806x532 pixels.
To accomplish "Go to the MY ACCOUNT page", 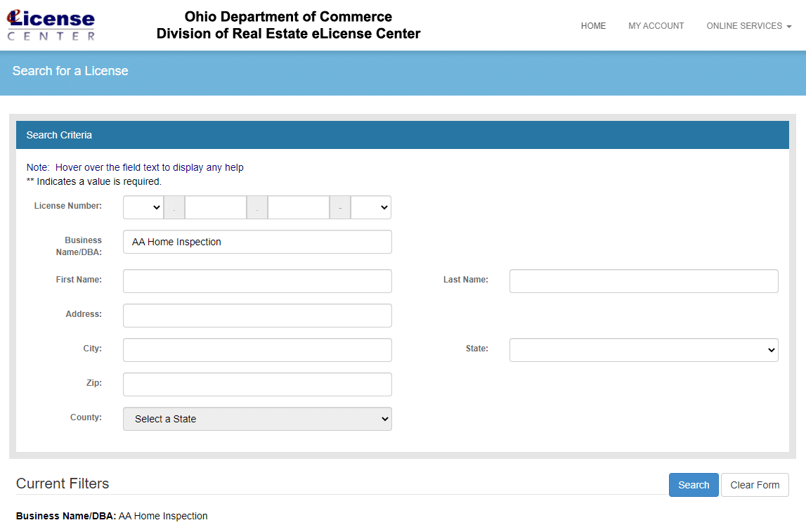I will tap(656, 25).
